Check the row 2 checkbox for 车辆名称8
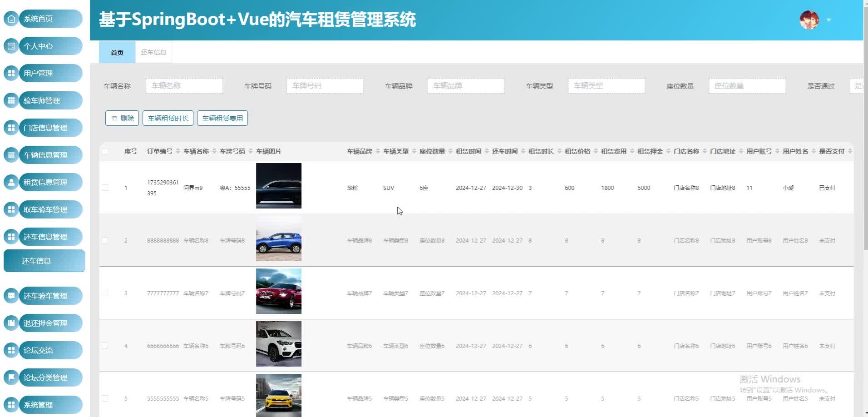 coord(105,240)
